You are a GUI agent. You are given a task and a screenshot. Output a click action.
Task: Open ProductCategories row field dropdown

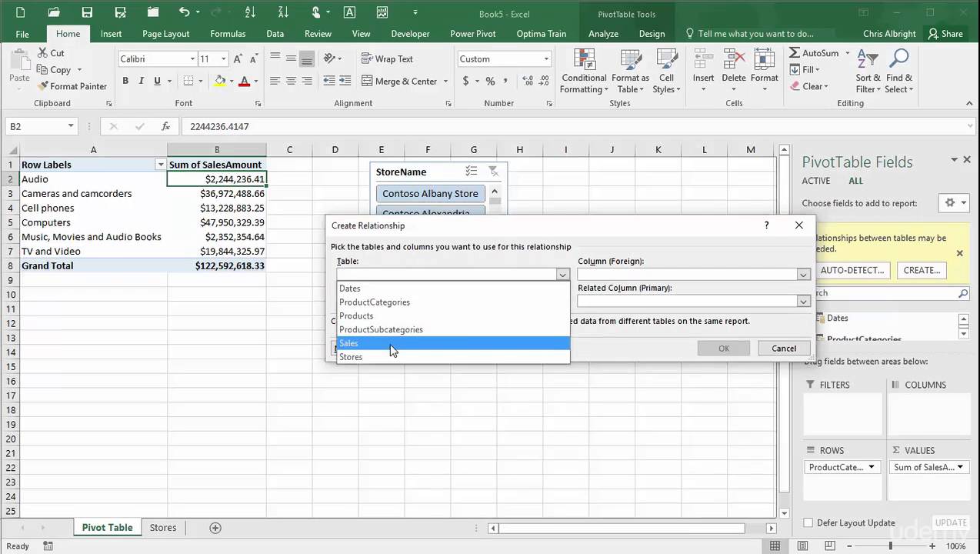872,467
